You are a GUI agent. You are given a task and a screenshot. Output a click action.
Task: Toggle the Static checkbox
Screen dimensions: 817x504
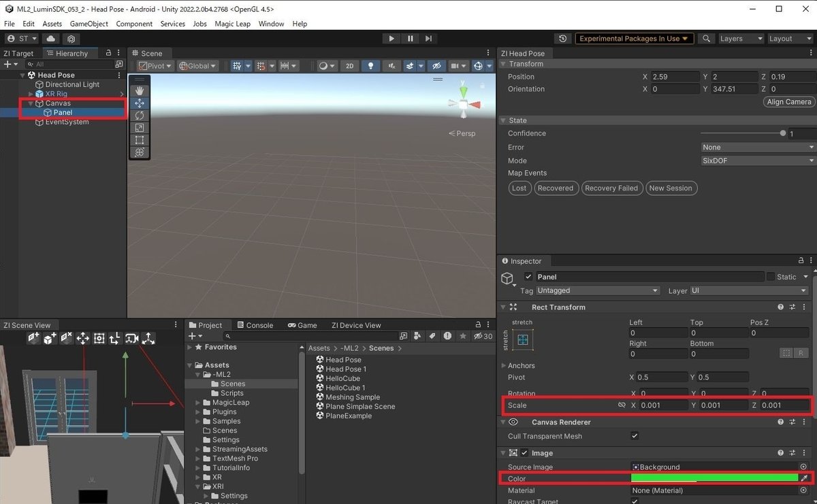(771, 277)
